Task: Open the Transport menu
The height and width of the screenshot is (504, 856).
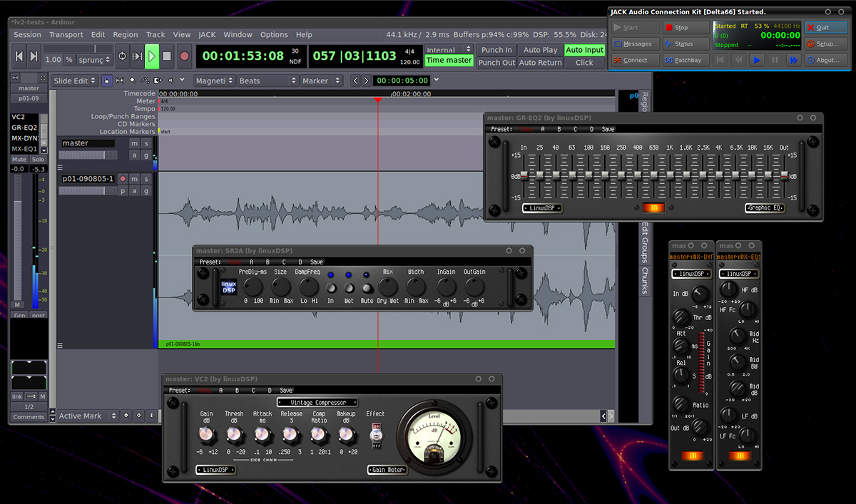Action: [x=66, y=34]
